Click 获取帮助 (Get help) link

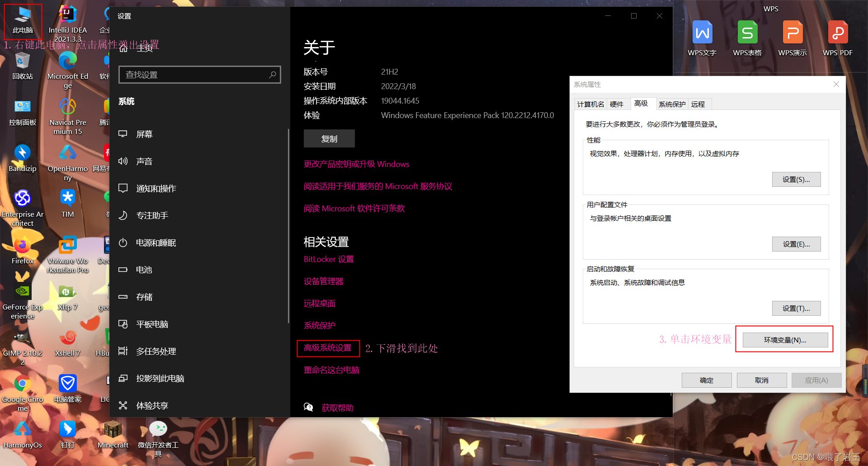coord(338,408)
